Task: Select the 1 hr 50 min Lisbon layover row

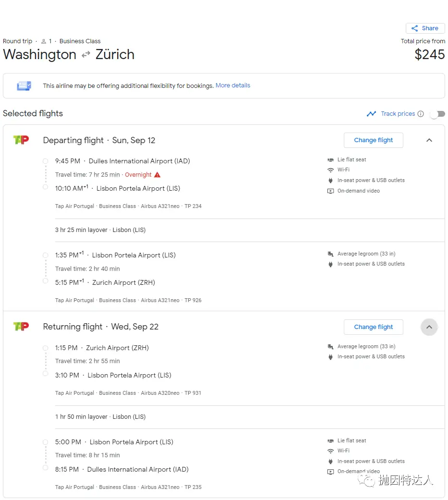Action: point(250,417)
